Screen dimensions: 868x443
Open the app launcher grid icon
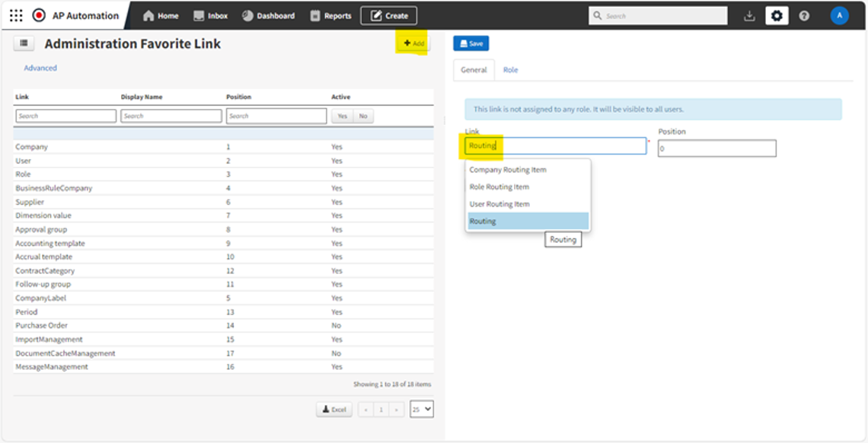[x=16, y=15]
